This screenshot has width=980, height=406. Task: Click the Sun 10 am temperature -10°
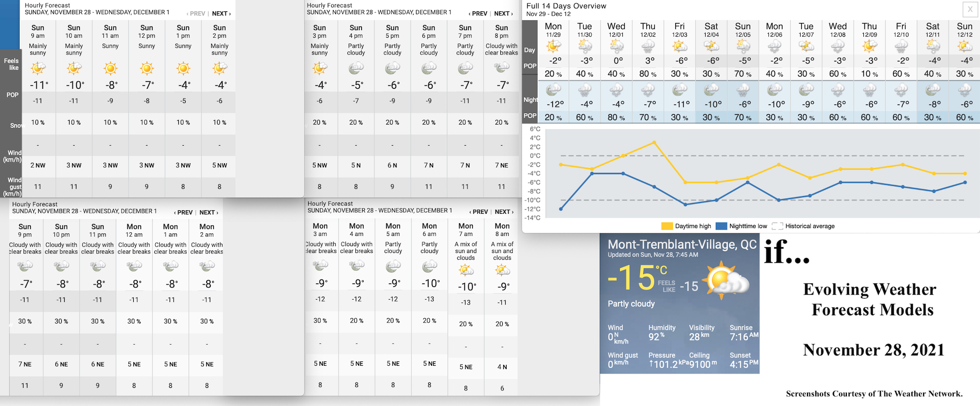75,85
